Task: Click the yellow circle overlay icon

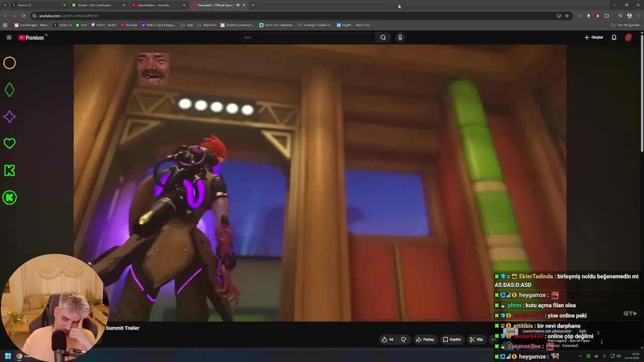Action: [x=10, y=63]
